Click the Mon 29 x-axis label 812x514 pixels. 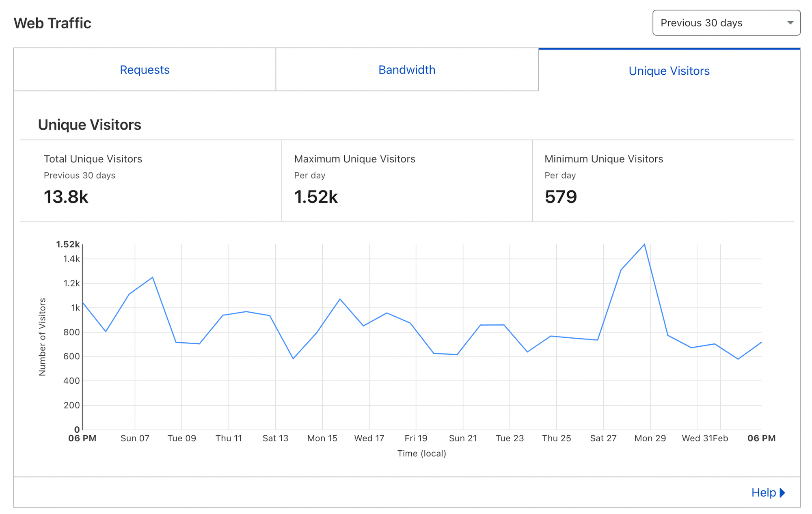pos(650,438)
